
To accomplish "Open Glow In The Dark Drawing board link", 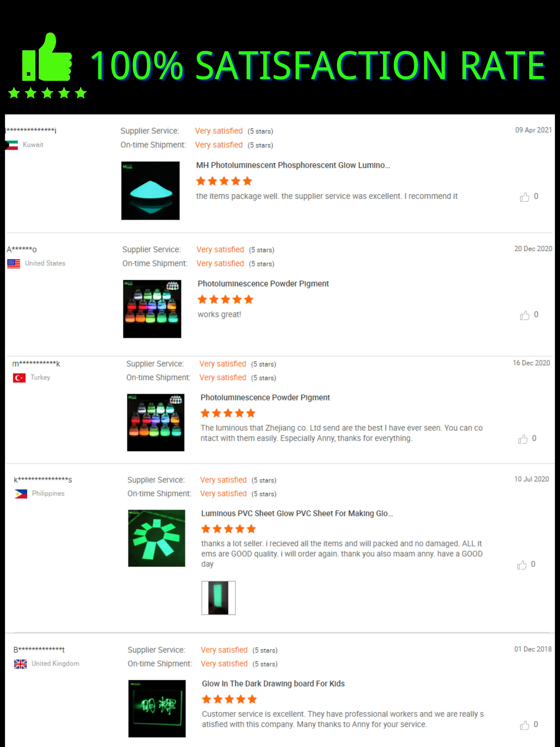I will pyautogui.click(x=273, y=684).
